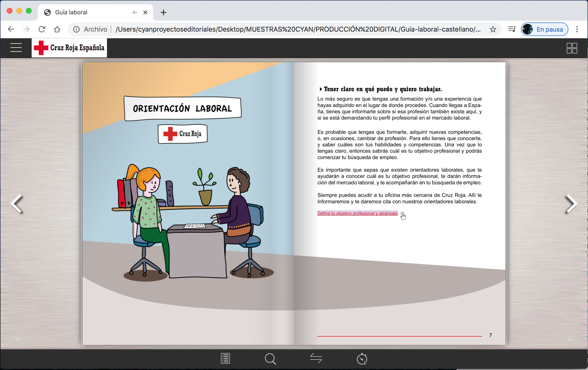Jump to first page double arrow

(x=17, y=340)
